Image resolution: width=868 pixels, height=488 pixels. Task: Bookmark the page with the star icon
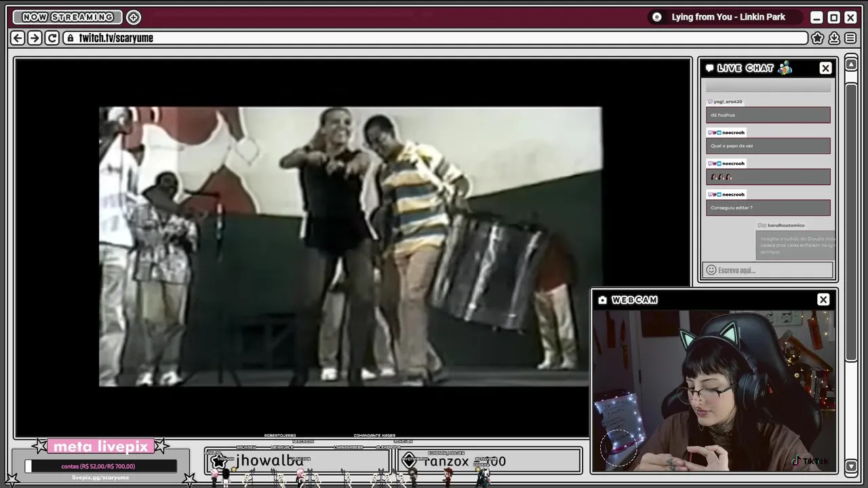[818, 38]
